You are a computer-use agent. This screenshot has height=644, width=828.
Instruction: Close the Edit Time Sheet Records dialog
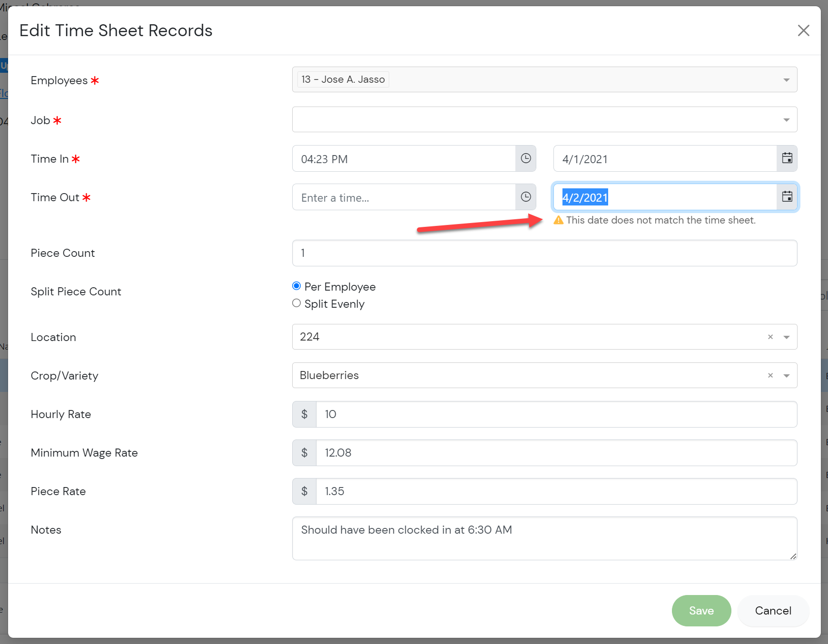tap(803, 30)
